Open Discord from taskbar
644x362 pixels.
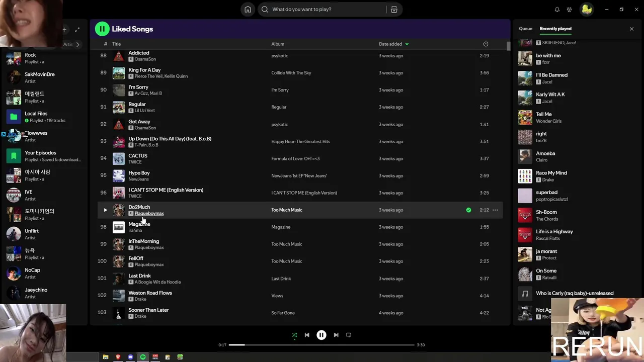pyautogui.click(x=130, y=357)
